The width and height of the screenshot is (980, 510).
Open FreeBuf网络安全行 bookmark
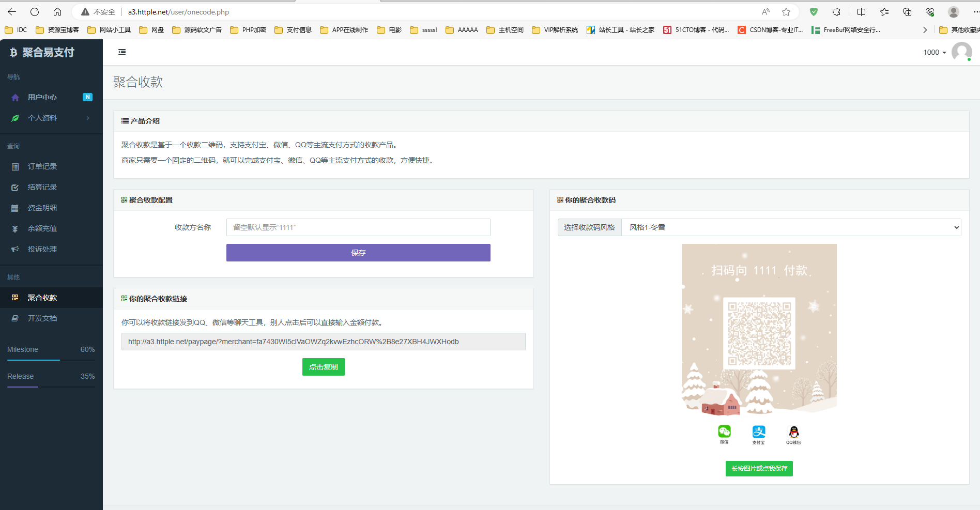846,30
